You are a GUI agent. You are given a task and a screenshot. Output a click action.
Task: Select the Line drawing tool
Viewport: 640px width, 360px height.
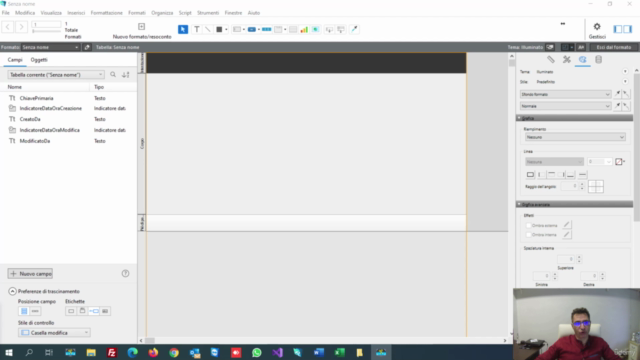point(207,29)
